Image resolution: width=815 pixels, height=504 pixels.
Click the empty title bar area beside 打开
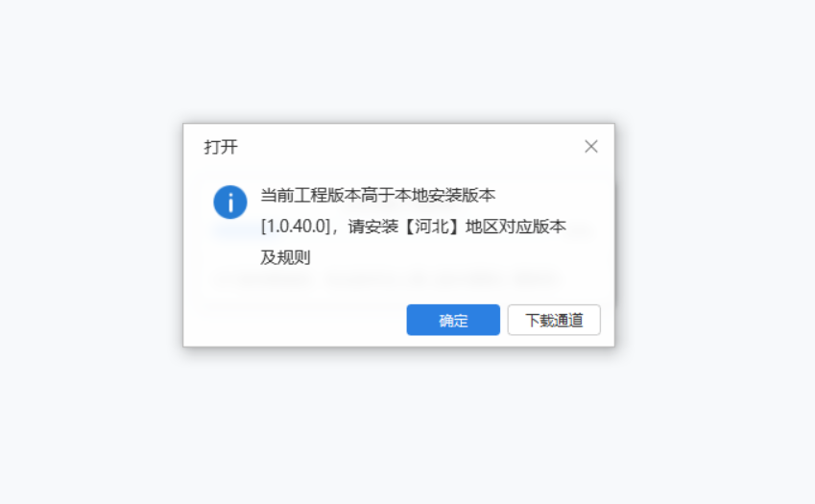[x=411, y=147]
